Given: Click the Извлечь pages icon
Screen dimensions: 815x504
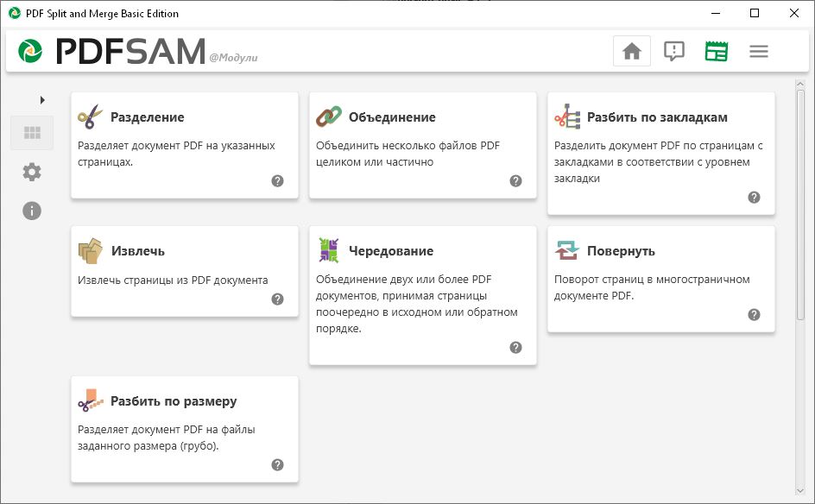Looking at the screenshot, I should pyautogui.click(x=90, y=251).
